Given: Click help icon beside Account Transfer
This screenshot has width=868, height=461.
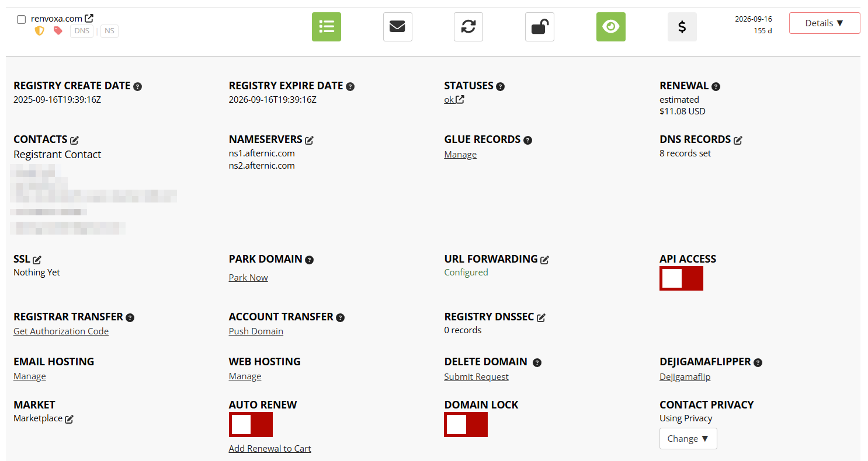Looking at the screenshot, I should [x=340, y=317].
